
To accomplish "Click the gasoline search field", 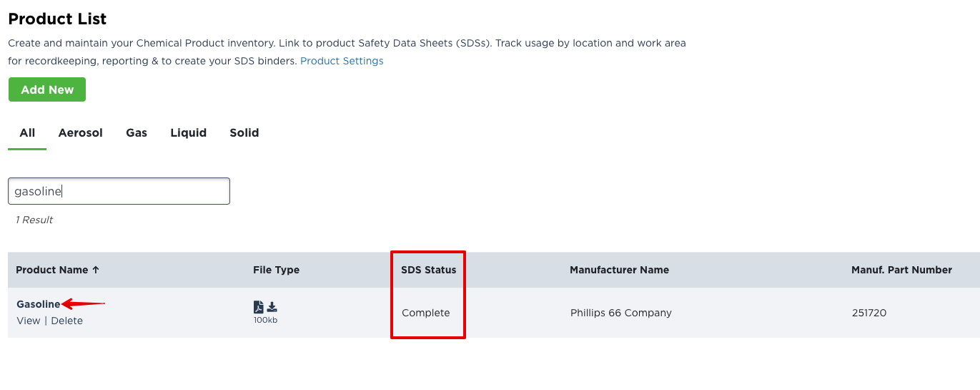I will point(119,191).
